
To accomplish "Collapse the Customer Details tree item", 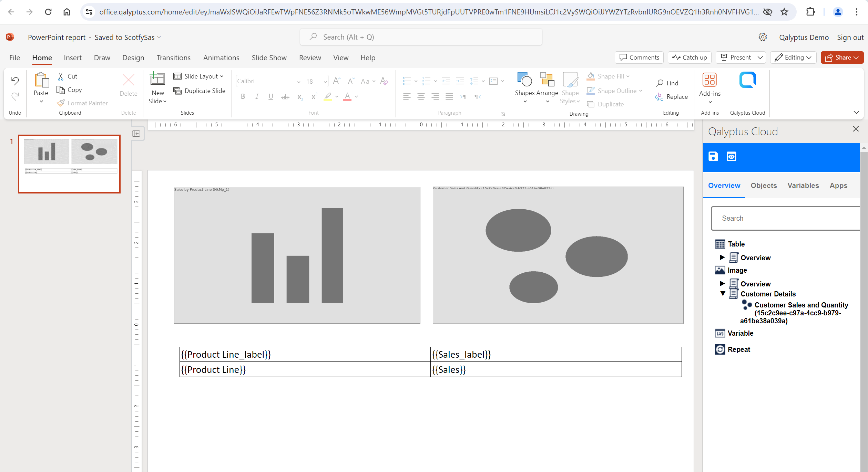I will coord(723,294).
